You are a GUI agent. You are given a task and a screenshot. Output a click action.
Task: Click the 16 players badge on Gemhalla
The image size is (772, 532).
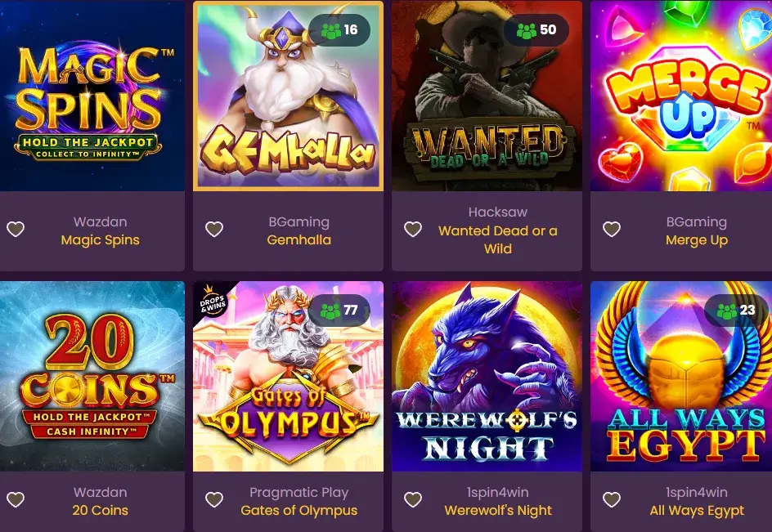pos(339,30)
